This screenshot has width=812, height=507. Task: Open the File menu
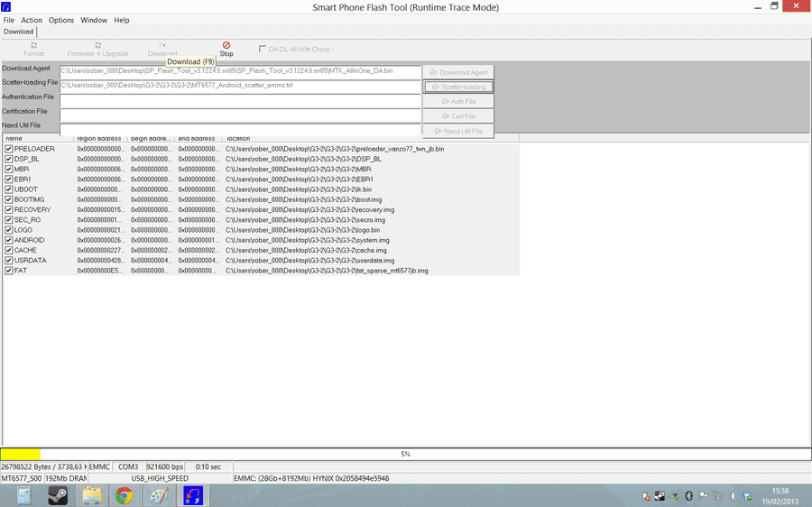[x=9, y=20]
